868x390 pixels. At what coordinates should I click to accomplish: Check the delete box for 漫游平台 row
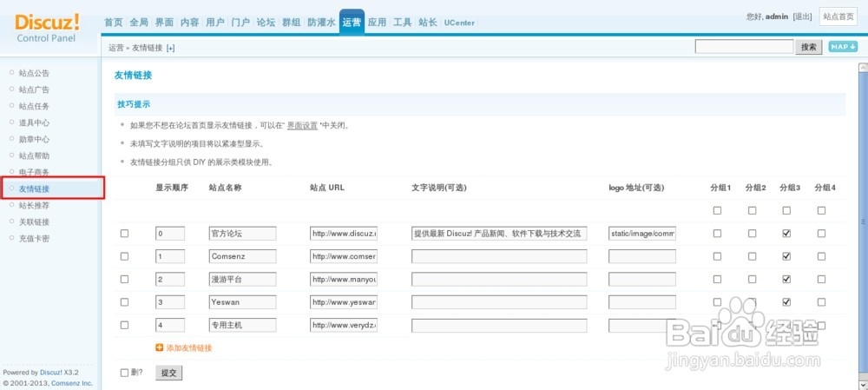tap(124, 279)
